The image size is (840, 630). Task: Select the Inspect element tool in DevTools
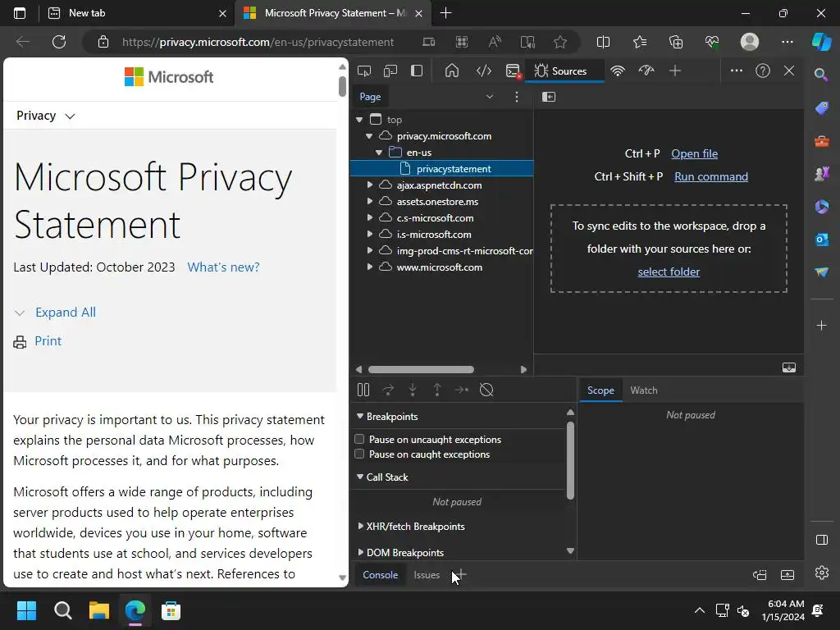click(x=364, y=71)
